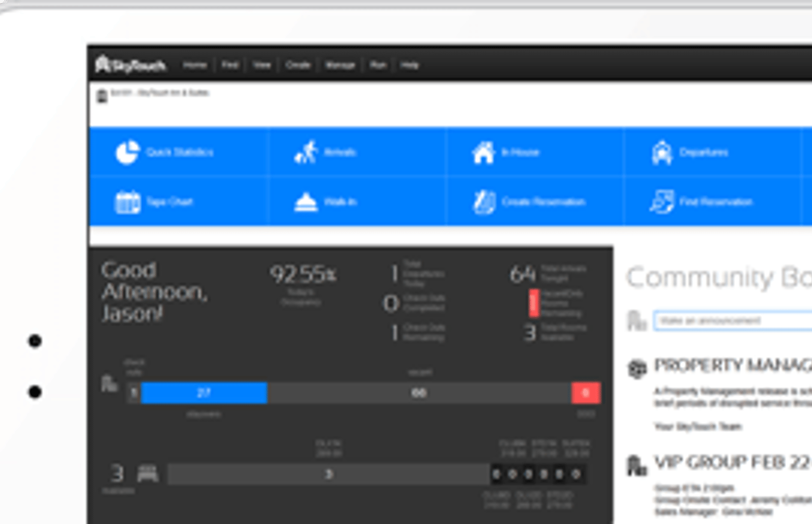Open the Find menu
Viewport: 812px width, 524px height.
(230, 65)
